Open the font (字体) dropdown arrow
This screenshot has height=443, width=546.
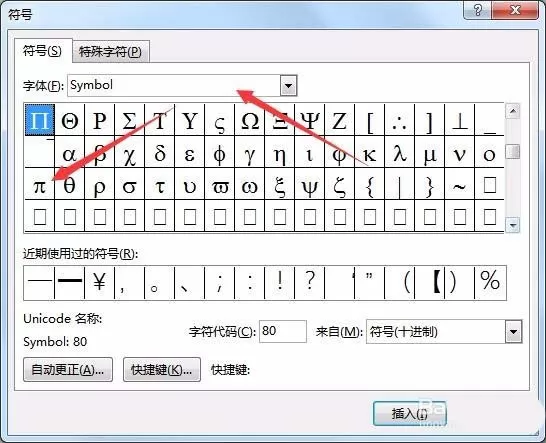click(288, 85)
